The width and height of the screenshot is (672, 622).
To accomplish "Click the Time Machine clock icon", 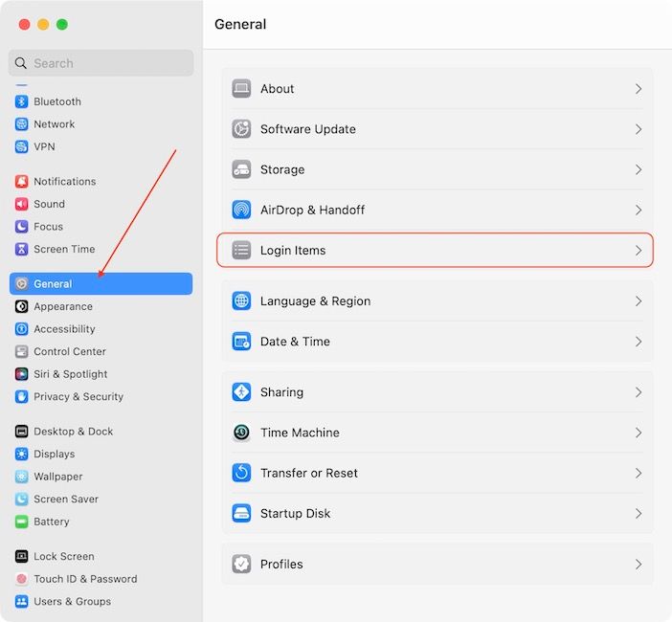I will coord(241,433).
